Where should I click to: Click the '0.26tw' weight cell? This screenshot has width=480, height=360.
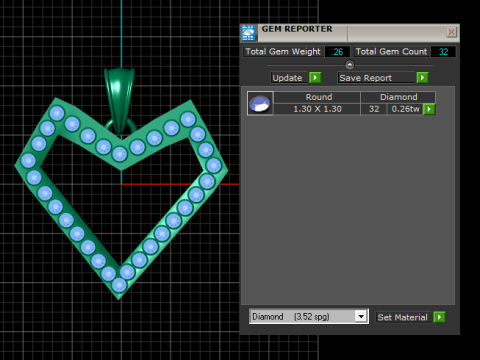point(405,109)
